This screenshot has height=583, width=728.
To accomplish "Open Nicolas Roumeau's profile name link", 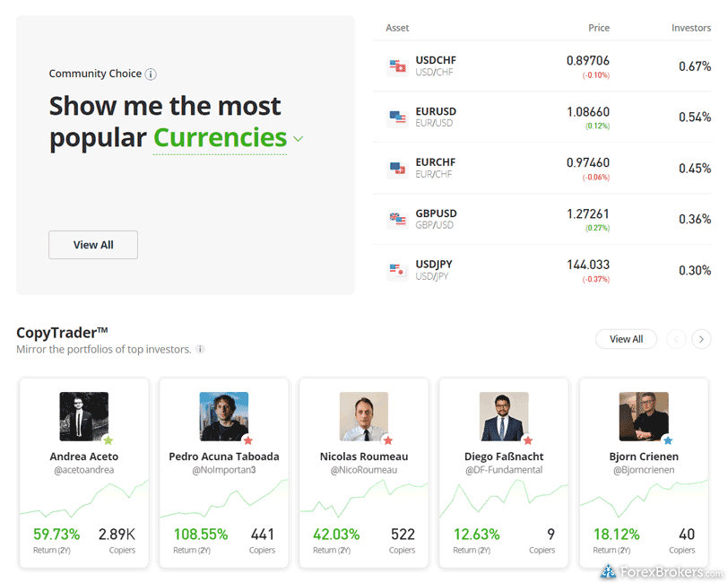I will coord(363,457).
